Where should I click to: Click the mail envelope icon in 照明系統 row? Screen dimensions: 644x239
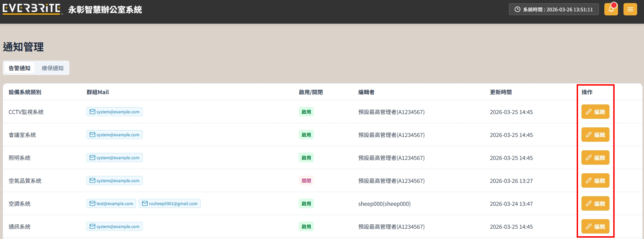click(92, 158)
